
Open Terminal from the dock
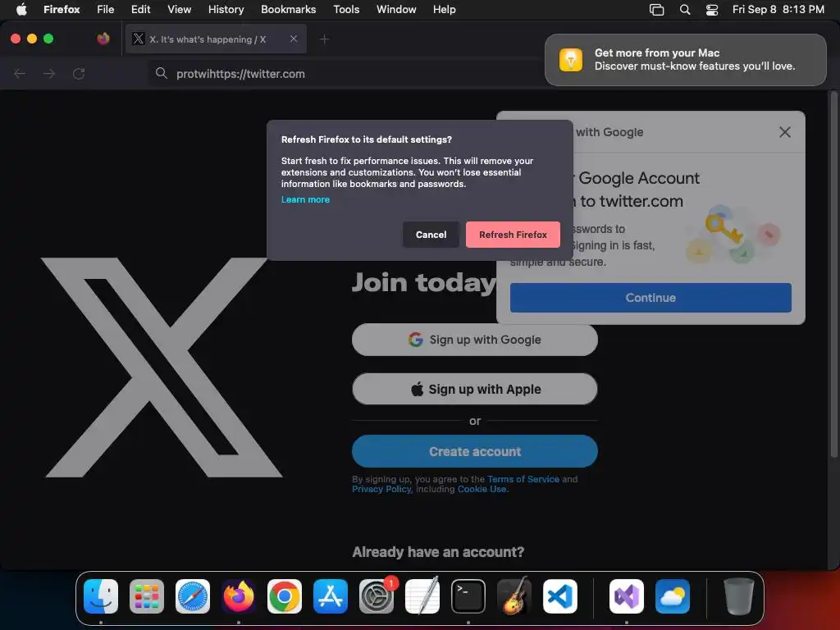pos(468,596)
